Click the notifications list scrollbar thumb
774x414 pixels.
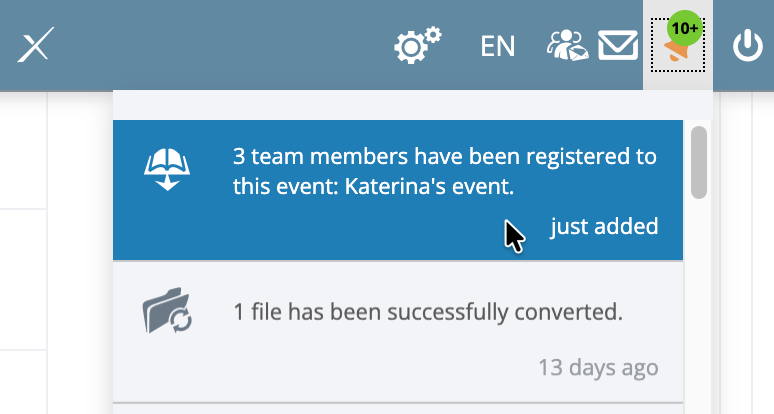coord(699,162)
